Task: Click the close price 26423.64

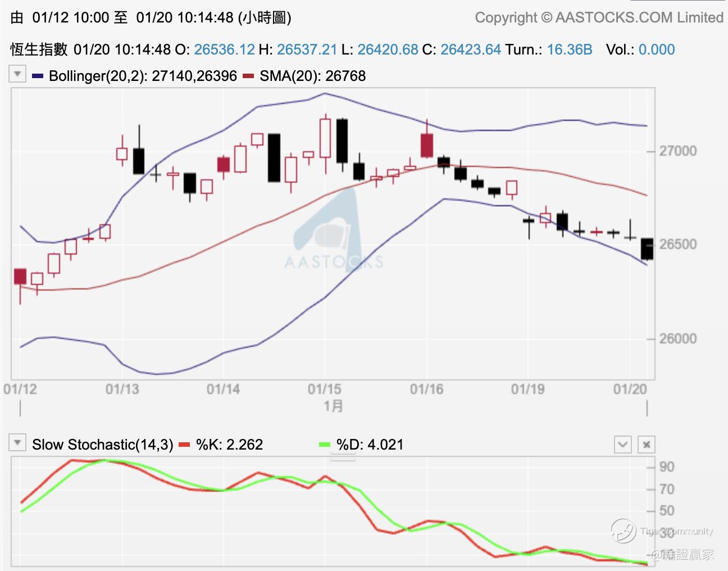Action: [x=471, y=49]
